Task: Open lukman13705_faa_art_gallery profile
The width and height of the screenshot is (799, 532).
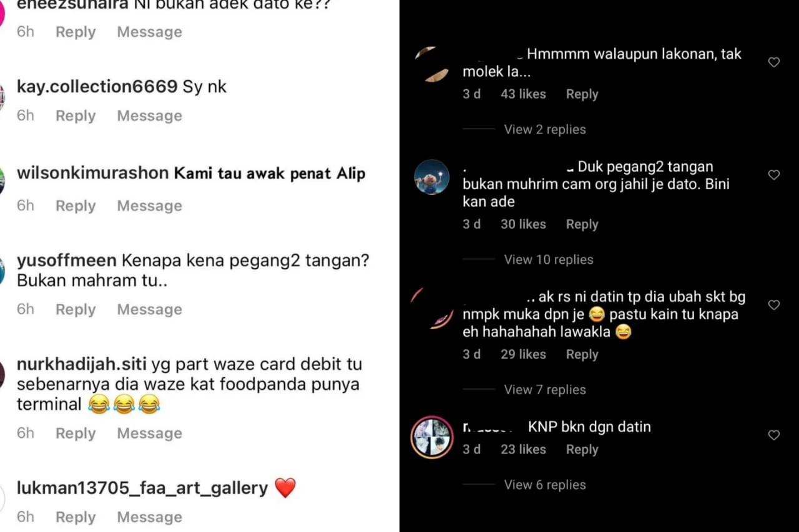Action: pos(142,488)
